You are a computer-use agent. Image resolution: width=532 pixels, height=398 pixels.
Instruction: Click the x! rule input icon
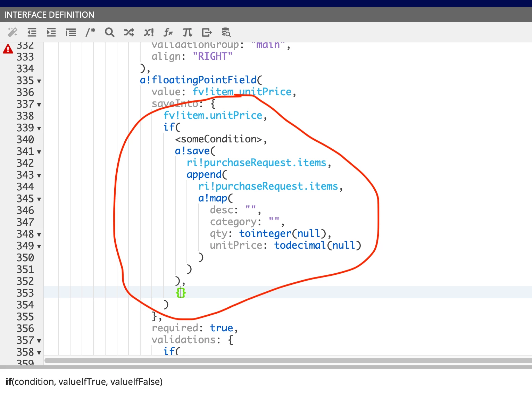tap(149, 32)
